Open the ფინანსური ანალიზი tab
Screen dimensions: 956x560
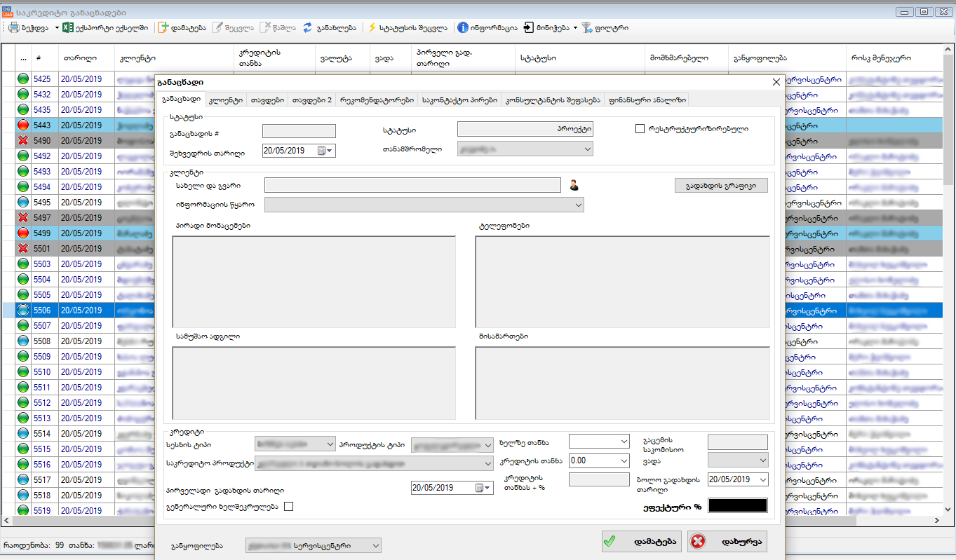(x=649, y=100)
